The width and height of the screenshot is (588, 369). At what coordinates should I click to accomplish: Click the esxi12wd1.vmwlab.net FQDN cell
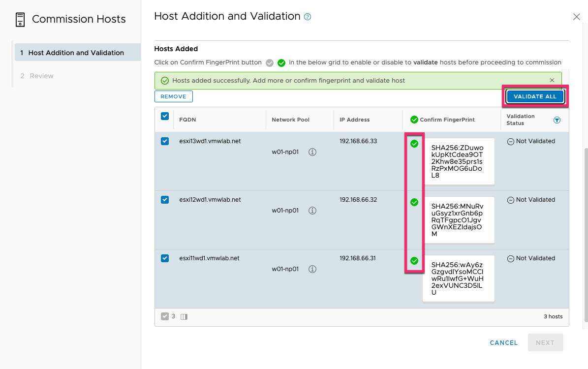(x=210, y=199)
